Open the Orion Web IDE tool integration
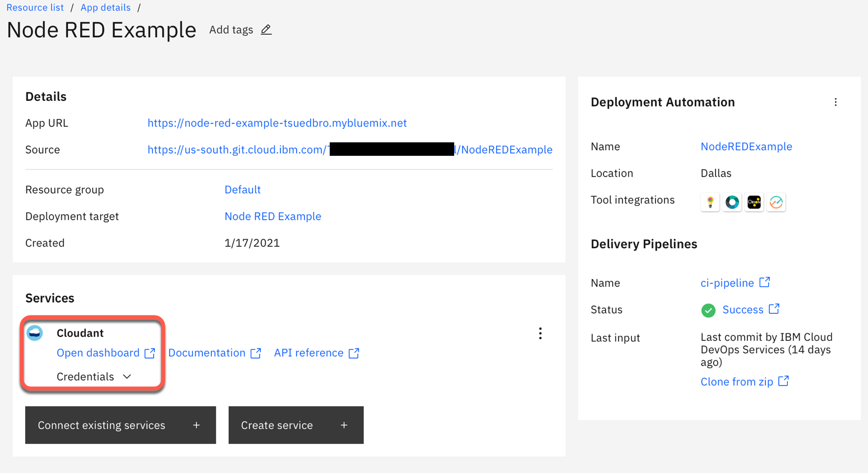Image resolution: width=868 pixels, height=473 pixels. coord(754,202)
